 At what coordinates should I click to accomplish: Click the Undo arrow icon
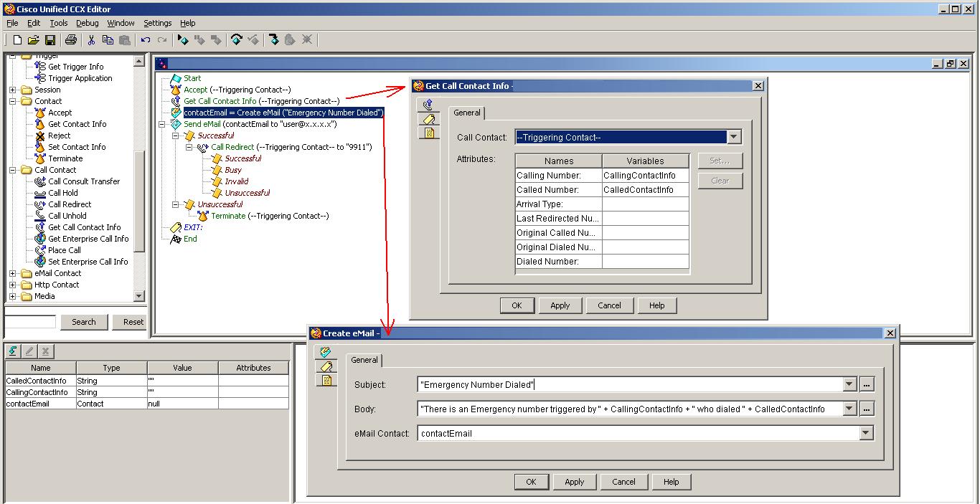(146, 40)
